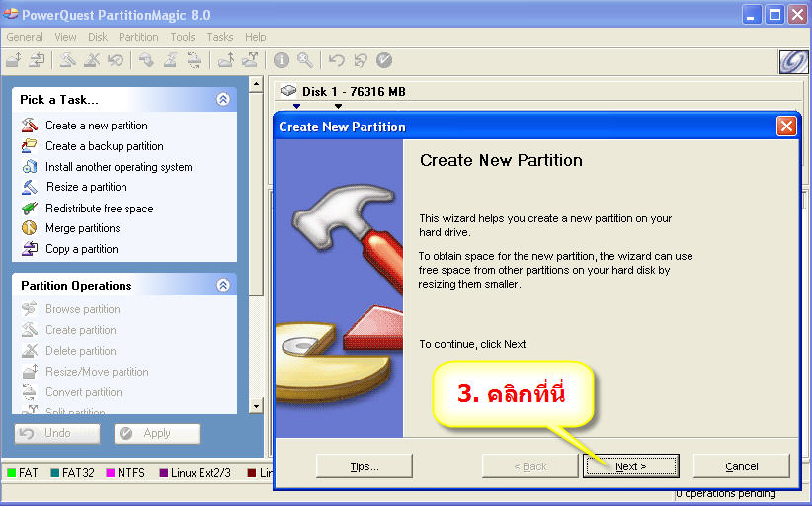Click the PartitionMagic title bar application icon
This screenshot has height=506, width=812.
pos(10,14)
